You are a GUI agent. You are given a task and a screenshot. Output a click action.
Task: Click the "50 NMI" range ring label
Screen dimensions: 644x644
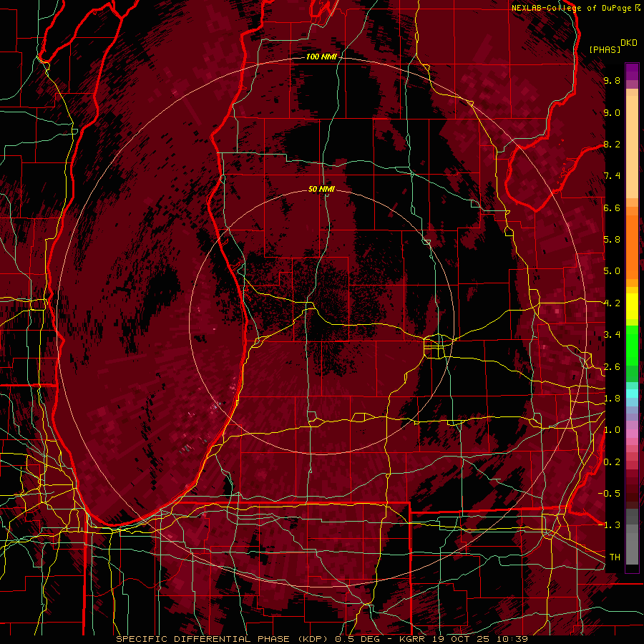[321, 189]
